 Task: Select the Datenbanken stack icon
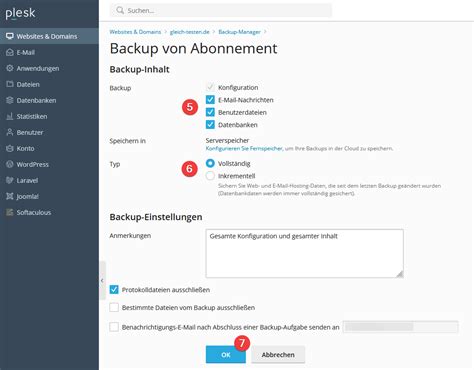[10, 100]
